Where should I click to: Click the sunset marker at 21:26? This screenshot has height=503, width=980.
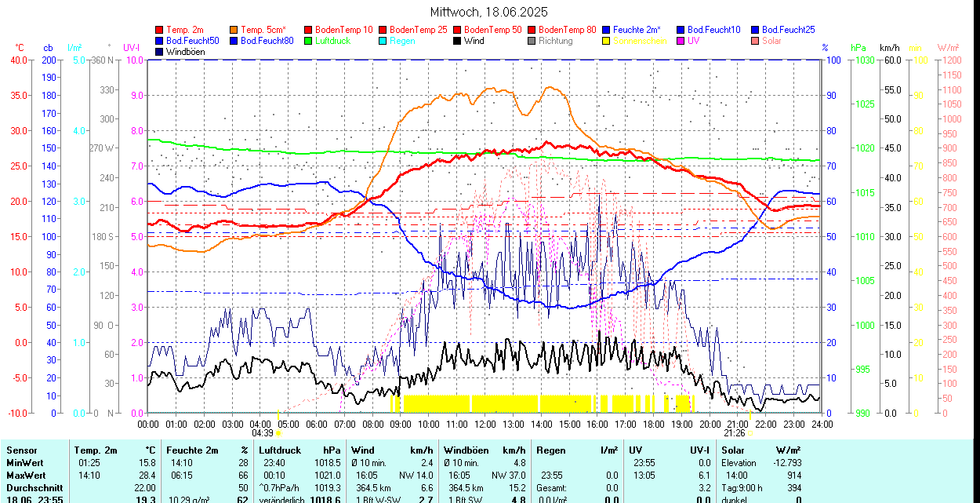[750, 432]
